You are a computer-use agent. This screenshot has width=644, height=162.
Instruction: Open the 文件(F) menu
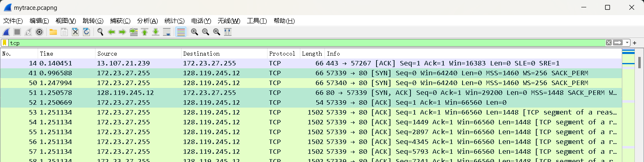13,21
